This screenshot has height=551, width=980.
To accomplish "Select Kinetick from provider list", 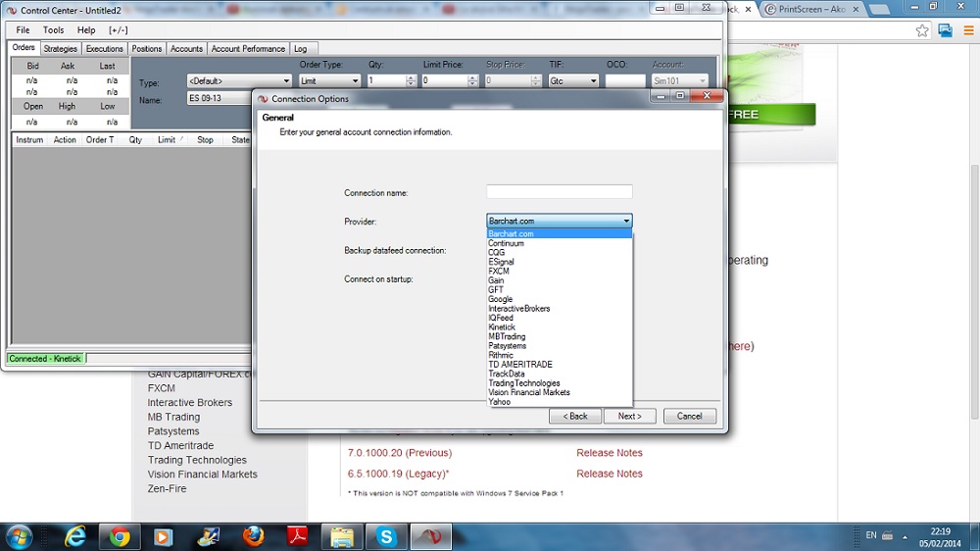I will (x=560, y=327).
